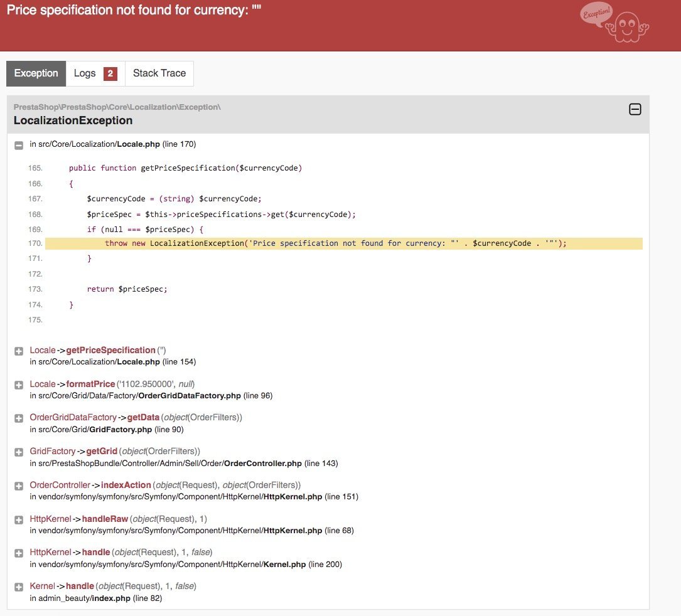Click the error title in red header
The width and height of the screenshot is (681, 616).
(134, 10)
